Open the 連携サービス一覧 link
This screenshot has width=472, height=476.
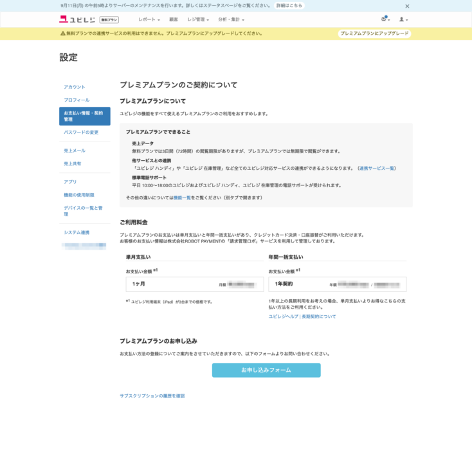point(377,168)
